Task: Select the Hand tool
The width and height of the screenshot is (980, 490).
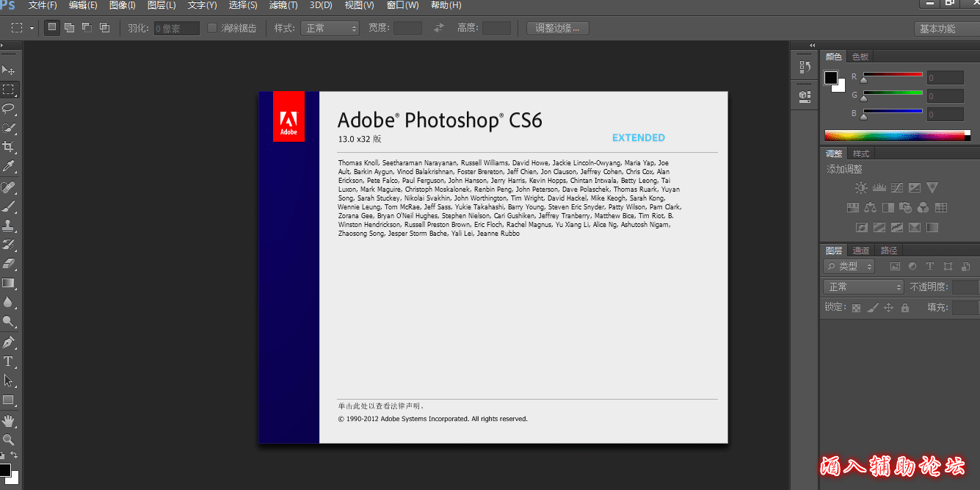Action: coord(9,420)
